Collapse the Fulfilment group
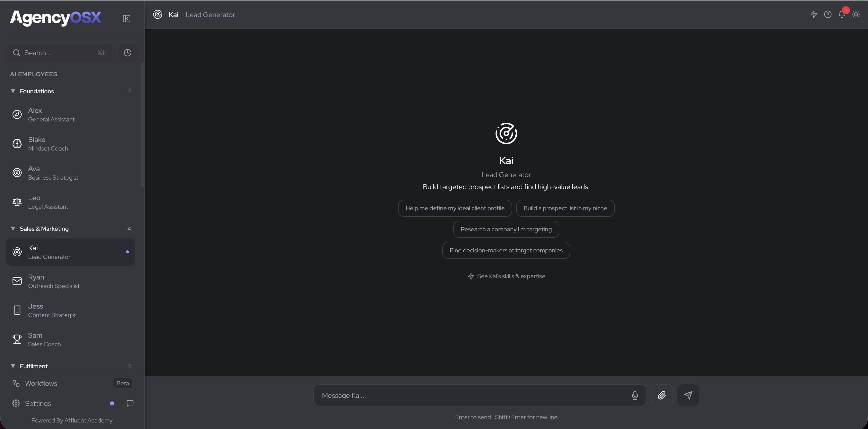The image size is (868, 429). pyautogui.click(x=13, y=366)
